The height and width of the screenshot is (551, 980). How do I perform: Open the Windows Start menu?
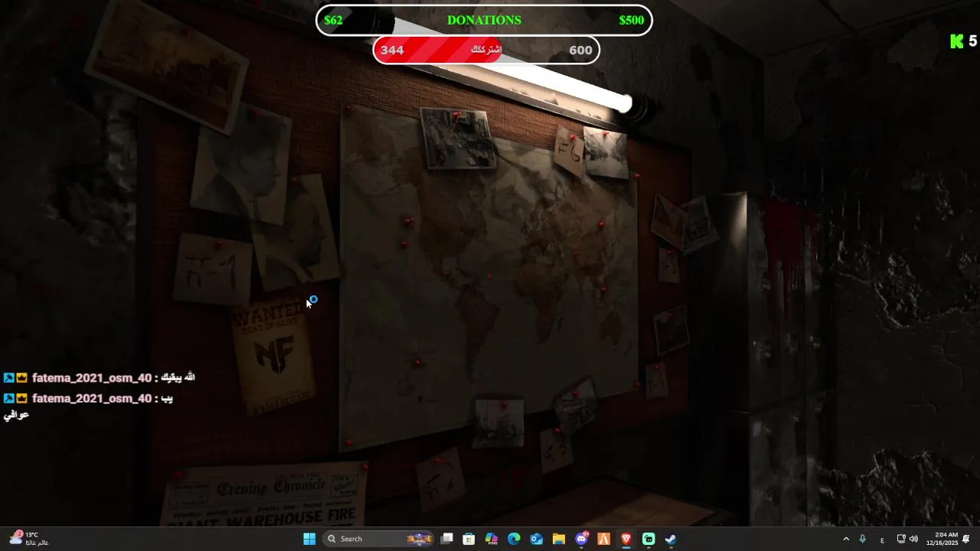(309, 539)
